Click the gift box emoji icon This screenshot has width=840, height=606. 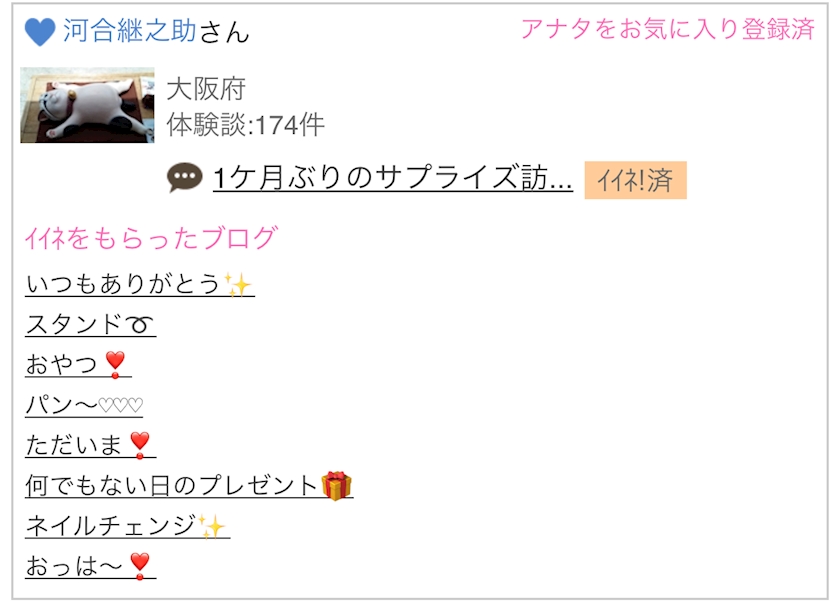pyautogui.click(x=336, y=485)
